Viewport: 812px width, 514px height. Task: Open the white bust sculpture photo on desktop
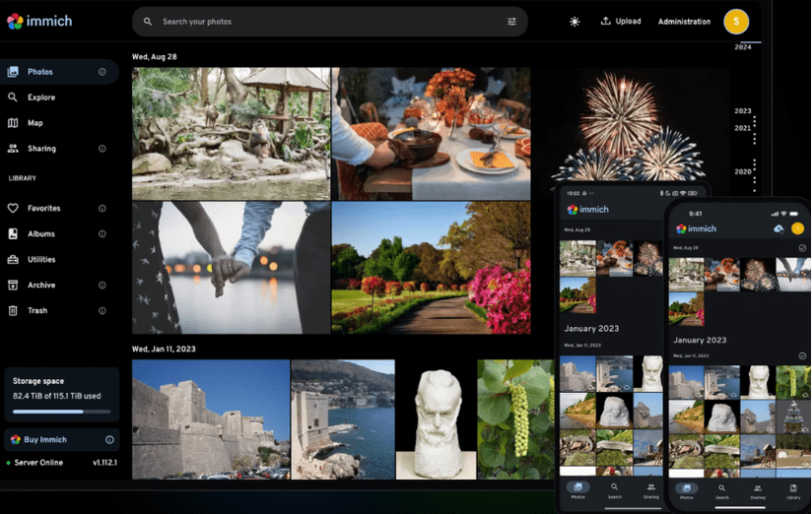pyautogui.click(x=436, y=419)
